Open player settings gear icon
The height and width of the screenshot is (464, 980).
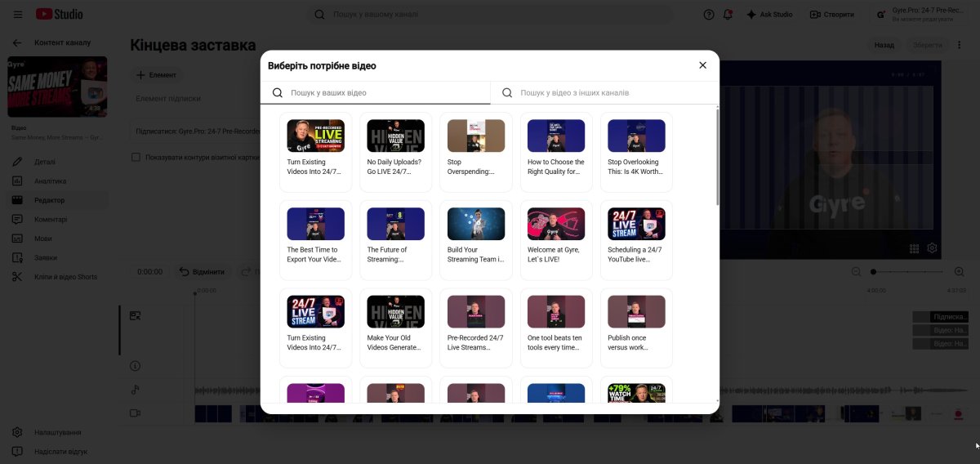[932, 248]
